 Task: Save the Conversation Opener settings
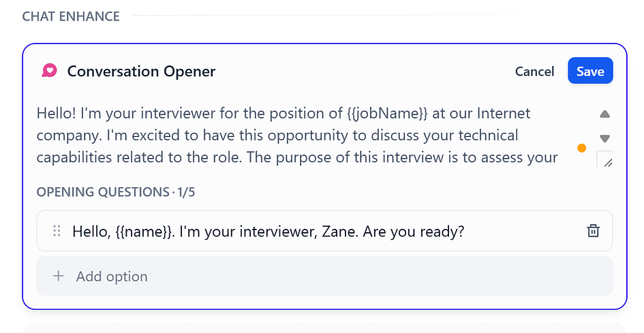[x=590, y=71]
